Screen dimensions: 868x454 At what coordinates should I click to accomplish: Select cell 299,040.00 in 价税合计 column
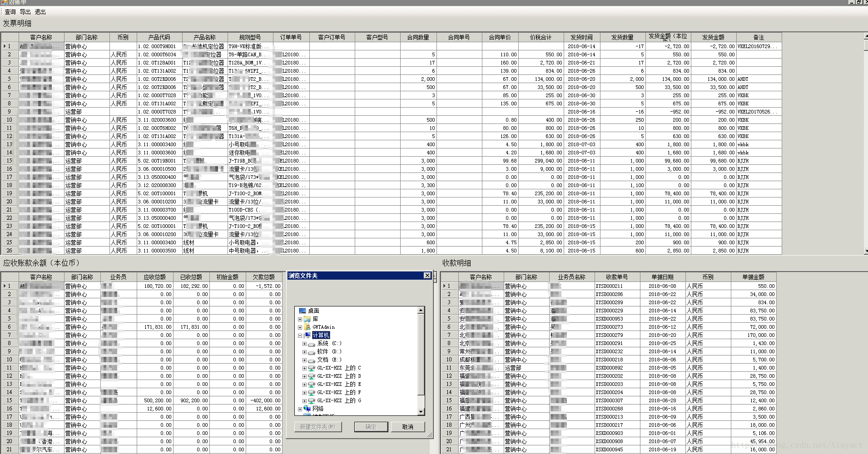[541, 161]
